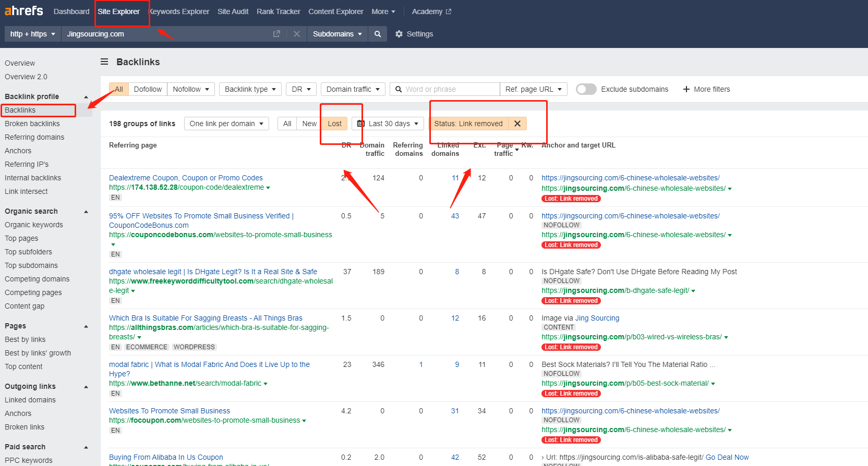
Task: Open Site Explorer tab
Action: [119, 11]
